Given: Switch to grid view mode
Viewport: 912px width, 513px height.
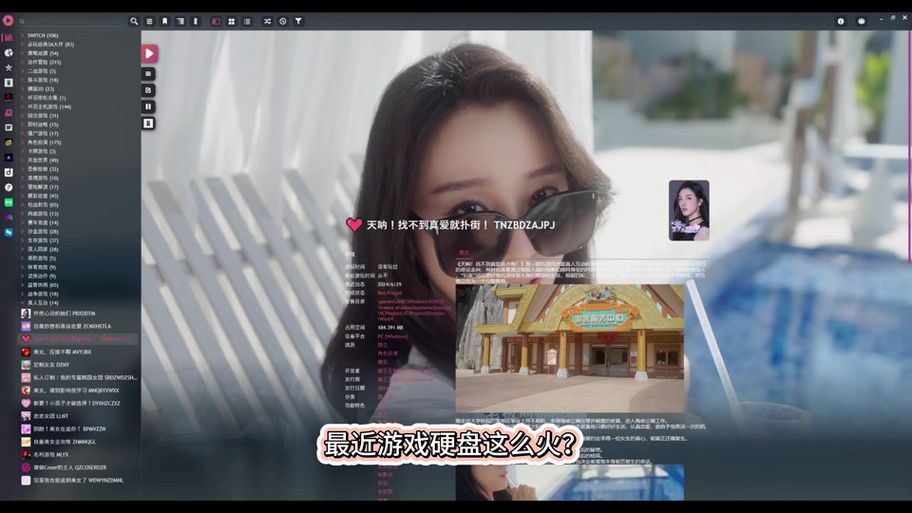Looking at the screenshot, I should [231, 21].
